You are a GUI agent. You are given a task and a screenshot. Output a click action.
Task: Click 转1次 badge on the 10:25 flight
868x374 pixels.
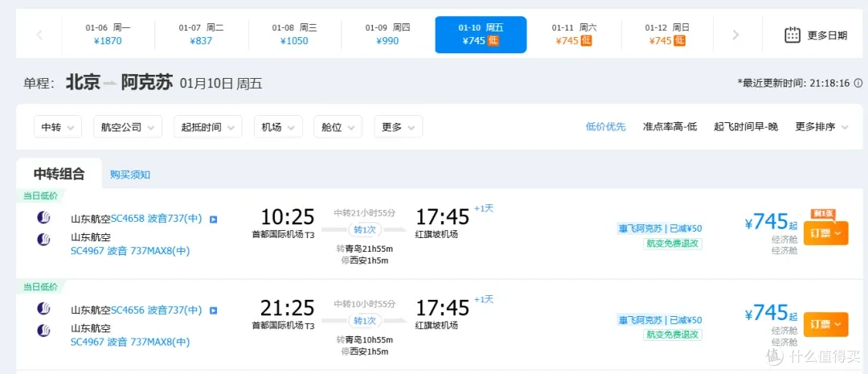[x=364, y=229]
